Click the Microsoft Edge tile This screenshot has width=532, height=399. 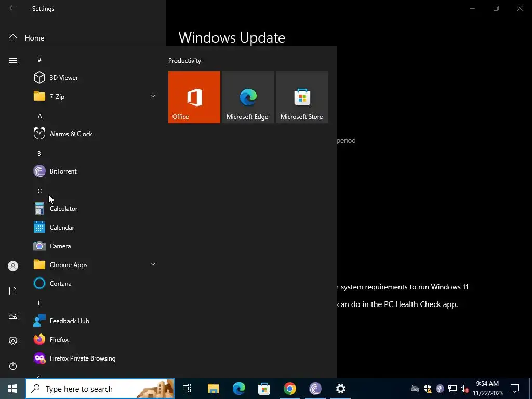pos(248,97)
